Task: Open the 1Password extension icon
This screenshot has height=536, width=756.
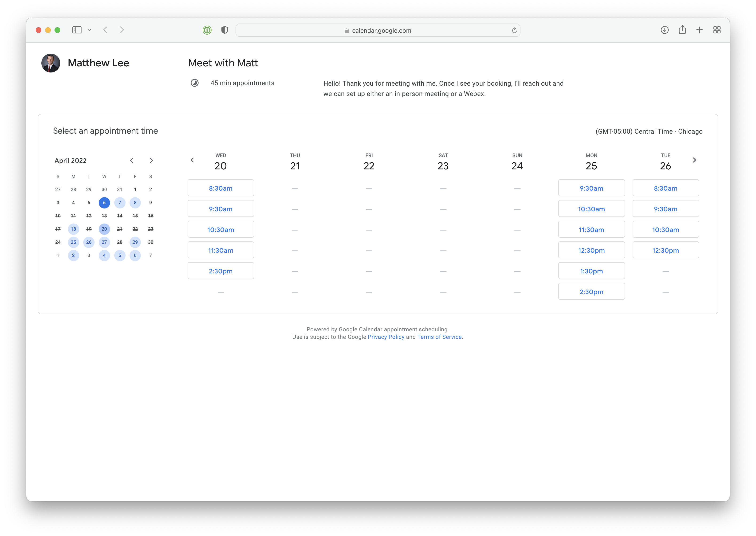Action: 207,30
